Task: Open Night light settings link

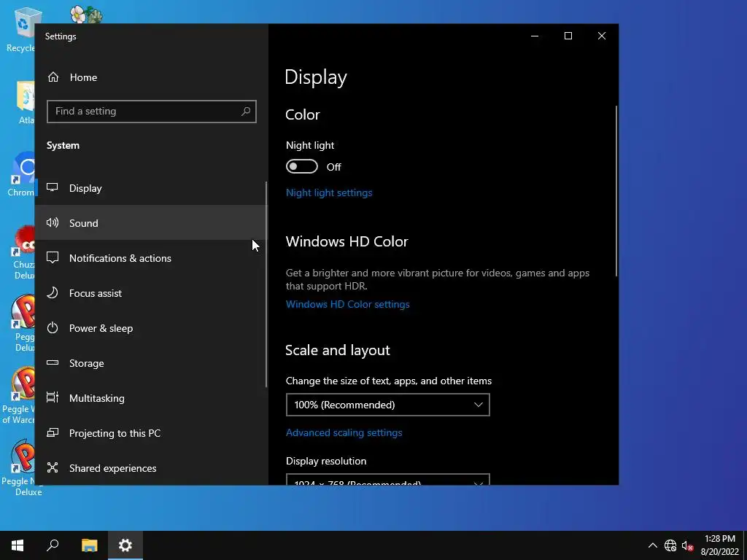Action: pyautogui.click(x=329, y=192)
